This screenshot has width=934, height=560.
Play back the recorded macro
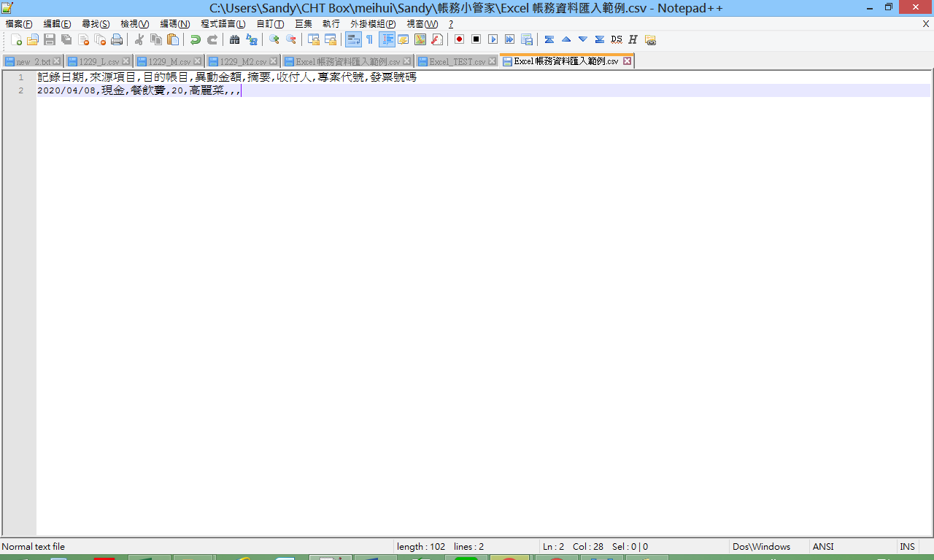coord(493,39)
